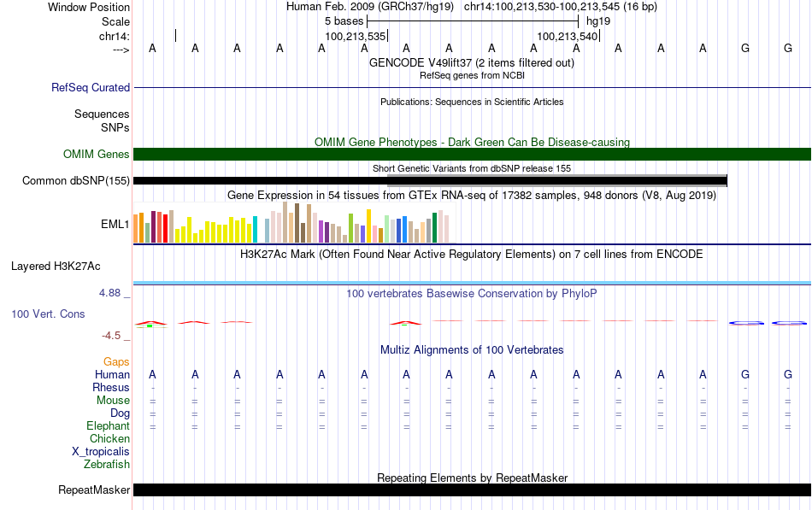Select the Elephant species row label

coord(108,426)
